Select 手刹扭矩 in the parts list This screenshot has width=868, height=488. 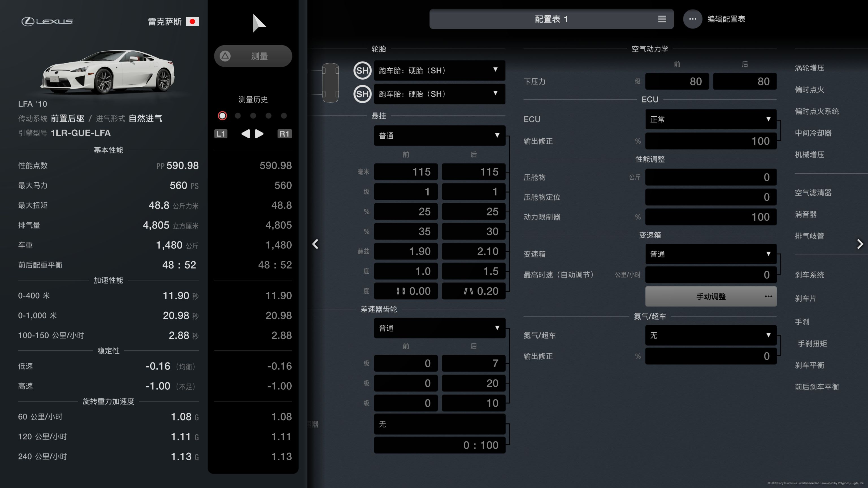click(x=812, y=343)
